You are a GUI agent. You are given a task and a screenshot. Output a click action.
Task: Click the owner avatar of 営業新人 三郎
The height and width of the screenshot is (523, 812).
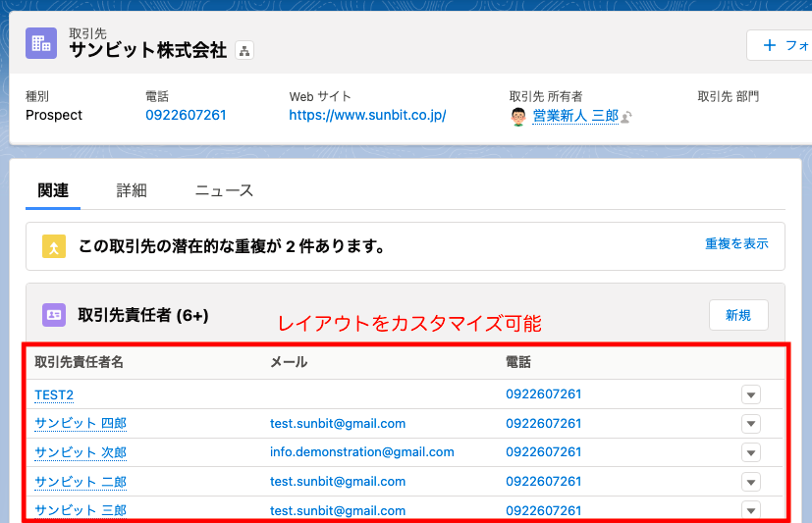(x=517, y=117)
